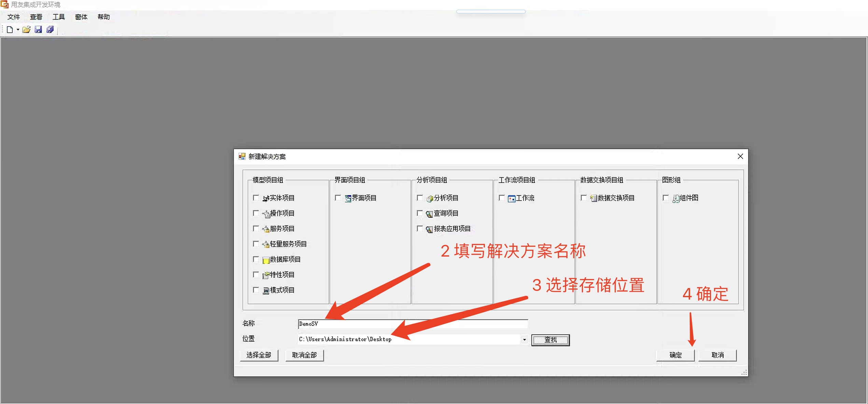Click the 选择全部 button
Viewport: 868px width, 404px height.
coord(259,355)
